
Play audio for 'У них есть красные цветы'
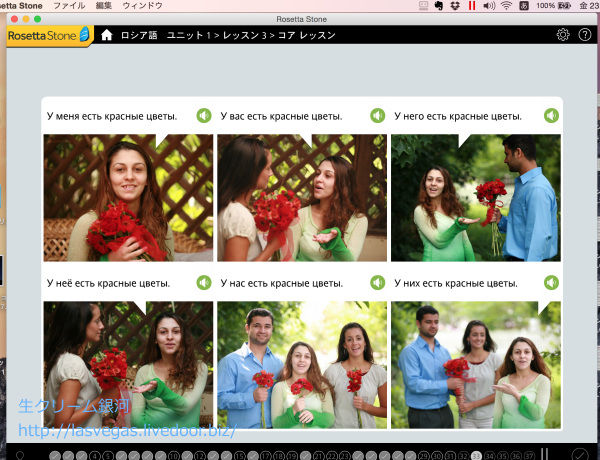tap(551, 283)
